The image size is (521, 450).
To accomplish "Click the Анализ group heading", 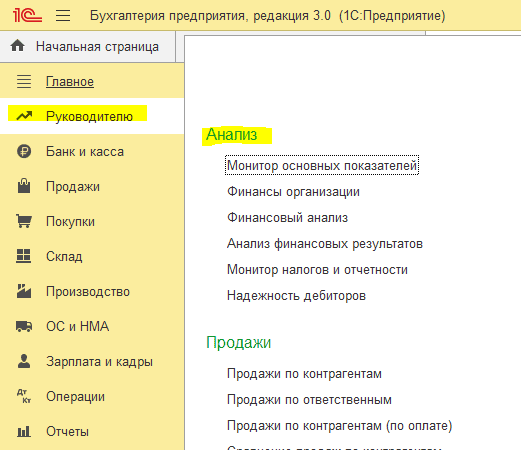I will (231, 135).
